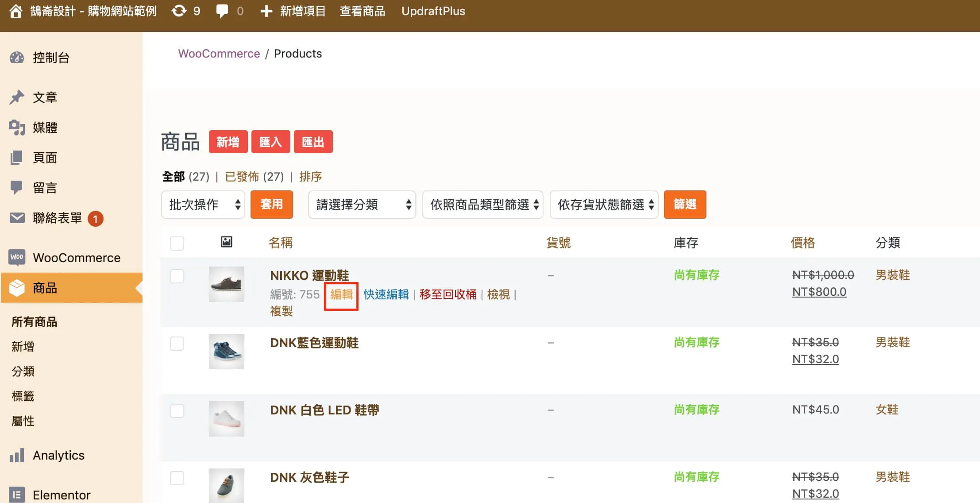Click the plus icon for 新增項目
This screenshot has width=980, height=503.
(x=266, y=11)
